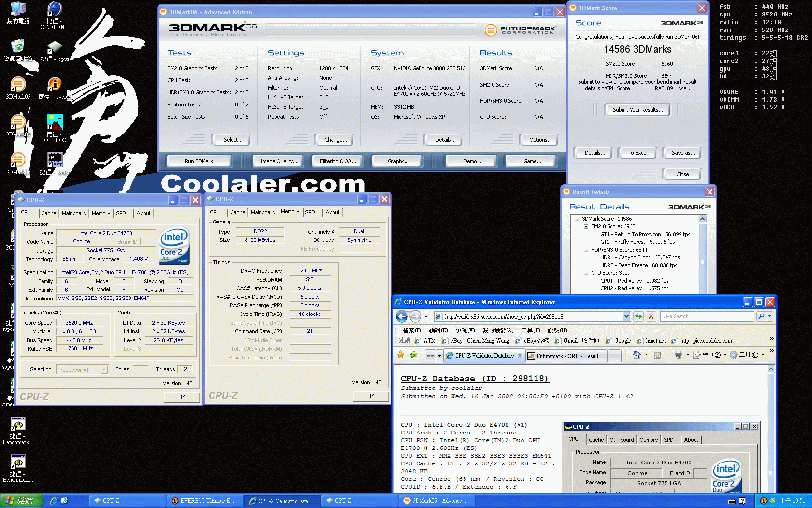
Task: Expand the Print options dropdown arrow
Action: pyautogui.click(x=688, y=355)
